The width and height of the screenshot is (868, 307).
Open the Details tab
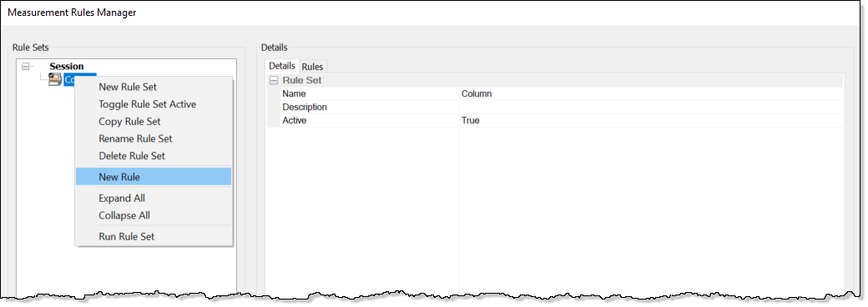pyautogui.click(x=282, y=66)
